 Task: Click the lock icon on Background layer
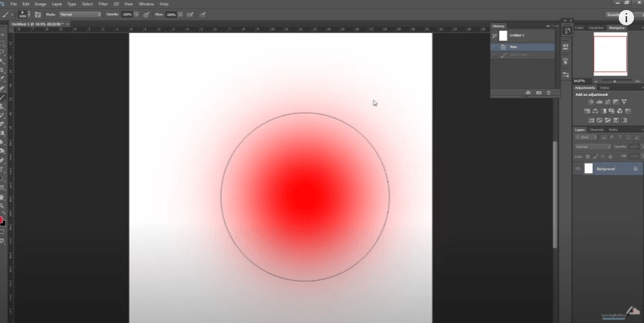[636, 168]
